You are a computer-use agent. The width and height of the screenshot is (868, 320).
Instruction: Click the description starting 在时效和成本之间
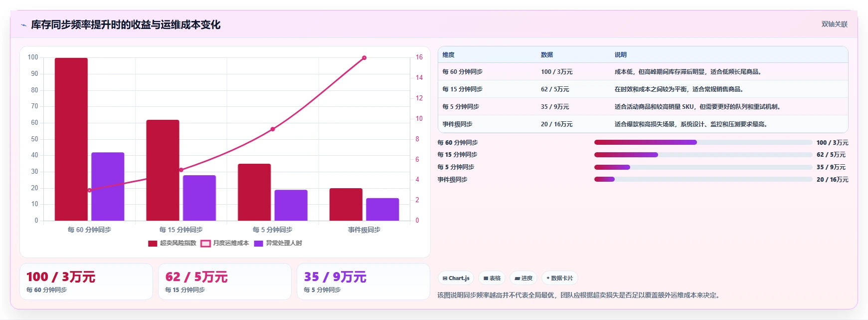[679, 89]
